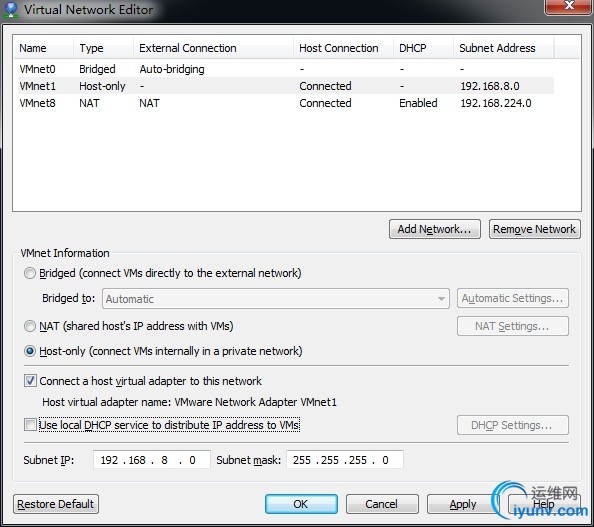Click the Auto-bridging cell for VMnet0
The image size is (594, 527).
(172, 69)
